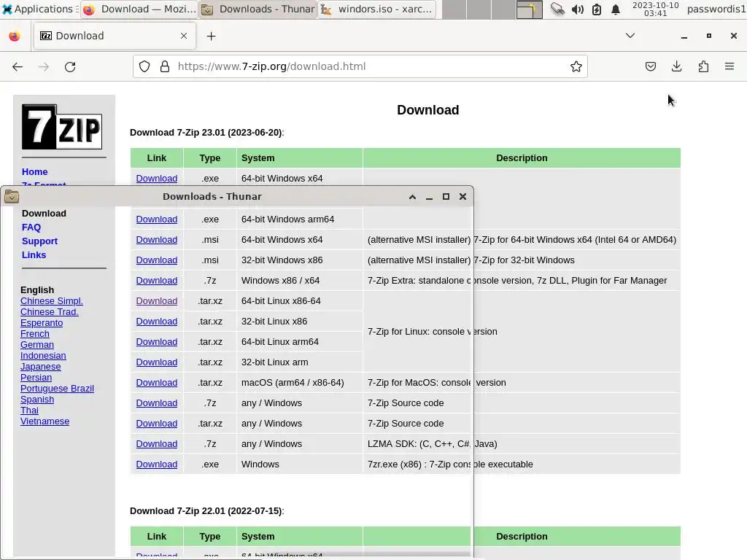Close the Download browser tab

coord(184,36)
